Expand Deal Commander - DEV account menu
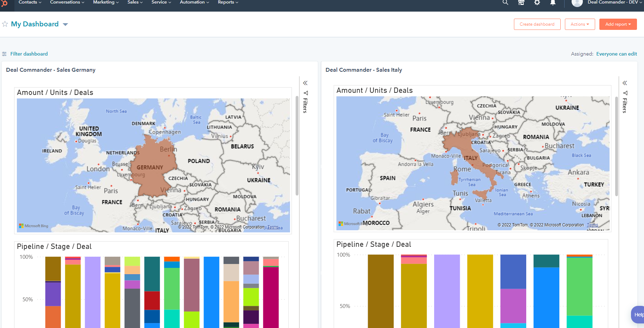The height and width of the screenshot is (328, 644). 615,2
